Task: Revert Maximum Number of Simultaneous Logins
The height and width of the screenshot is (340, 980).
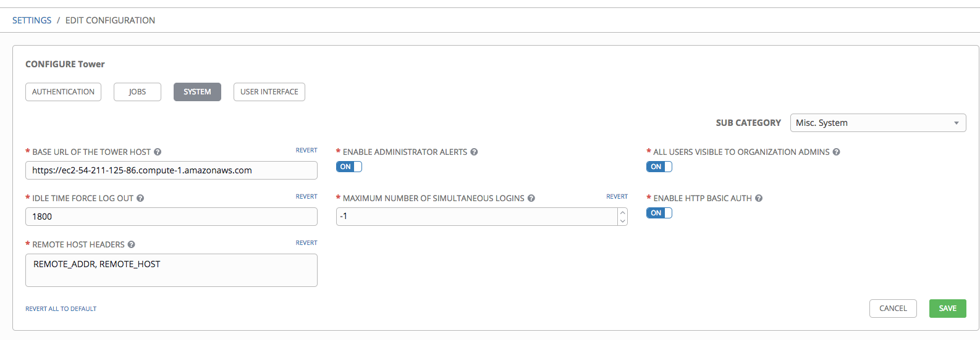Action: (617, 197)
